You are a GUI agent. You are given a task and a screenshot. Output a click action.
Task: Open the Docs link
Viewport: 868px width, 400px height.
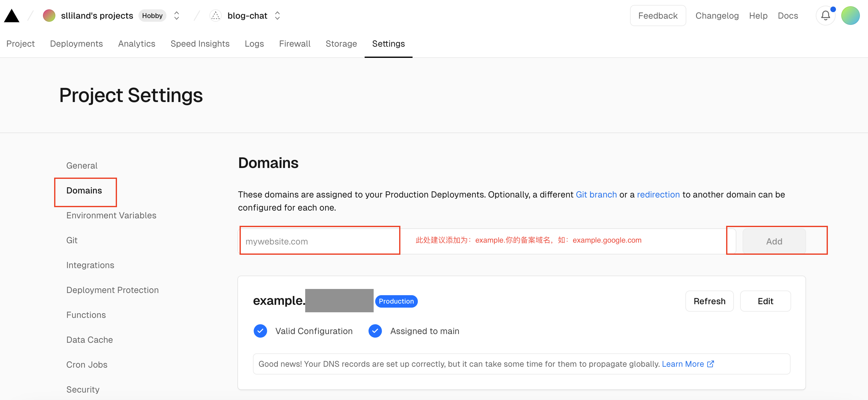[x=788, y=16]
